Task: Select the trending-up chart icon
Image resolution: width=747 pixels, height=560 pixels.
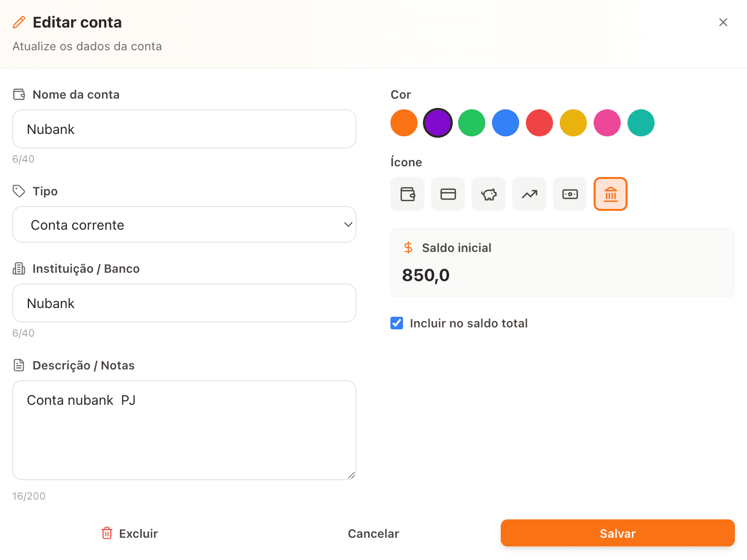Action: (529, 194)
